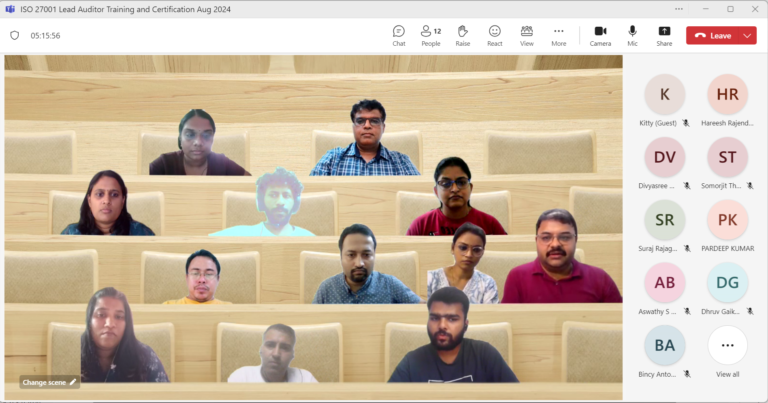
Task: Toggle the Camera on or off
Action: 600,35
